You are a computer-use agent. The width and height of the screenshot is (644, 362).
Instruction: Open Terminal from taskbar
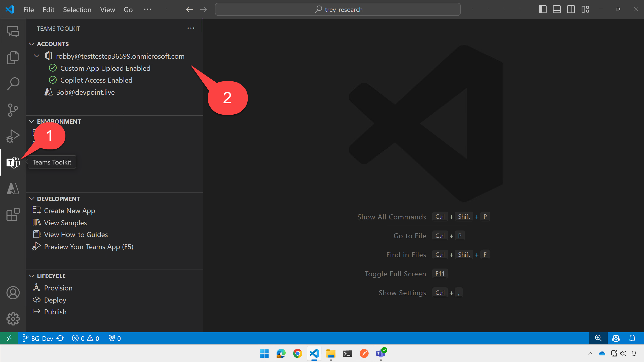tap(347, 353)
